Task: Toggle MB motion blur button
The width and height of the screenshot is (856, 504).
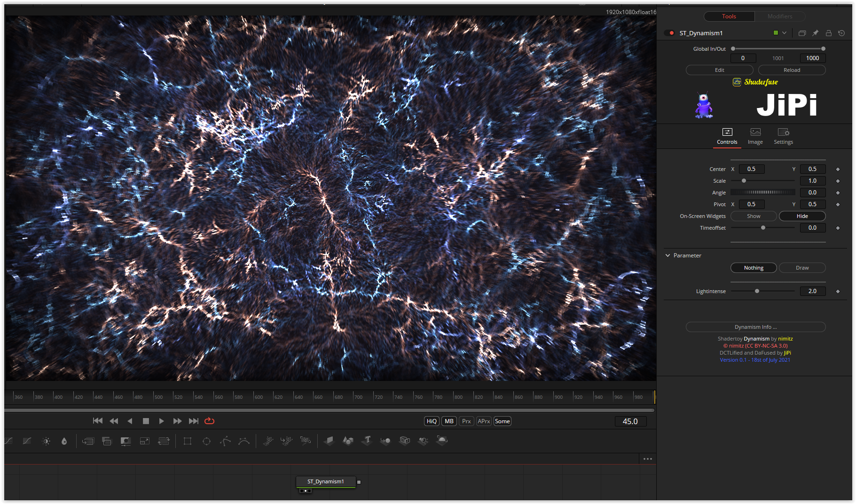Action: pos(449,421)
